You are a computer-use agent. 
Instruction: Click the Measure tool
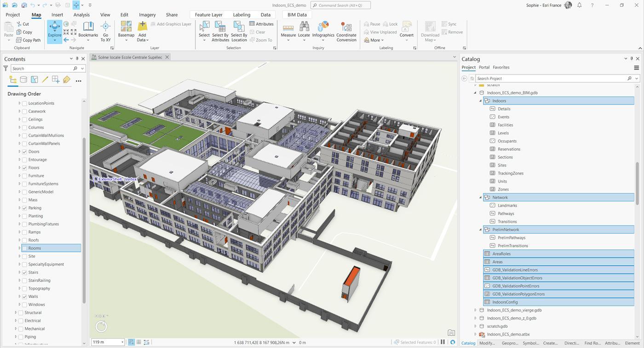click(288, 31)
